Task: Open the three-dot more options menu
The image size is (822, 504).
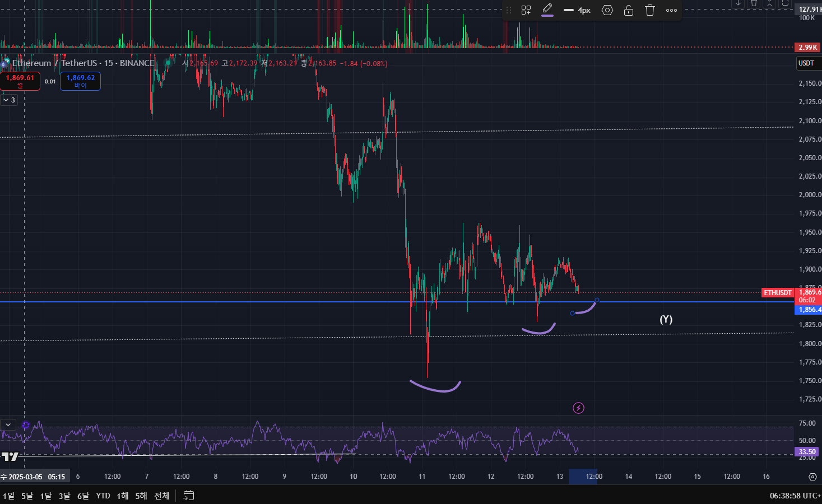Action: [x=671, y=10]
